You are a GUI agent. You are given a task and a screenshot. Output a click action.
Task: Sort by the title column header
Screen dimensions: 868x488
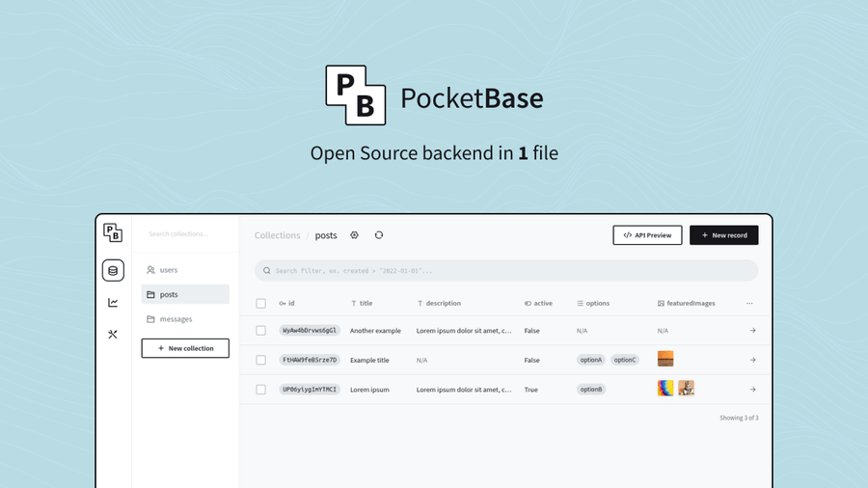tap(362, 303)
